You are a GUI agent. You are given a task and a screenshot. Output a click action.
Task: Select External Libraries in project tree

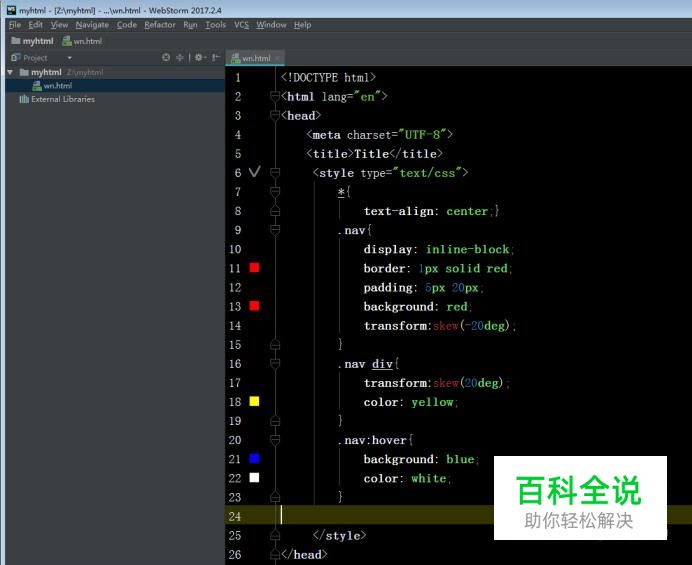tap(57, 99)
